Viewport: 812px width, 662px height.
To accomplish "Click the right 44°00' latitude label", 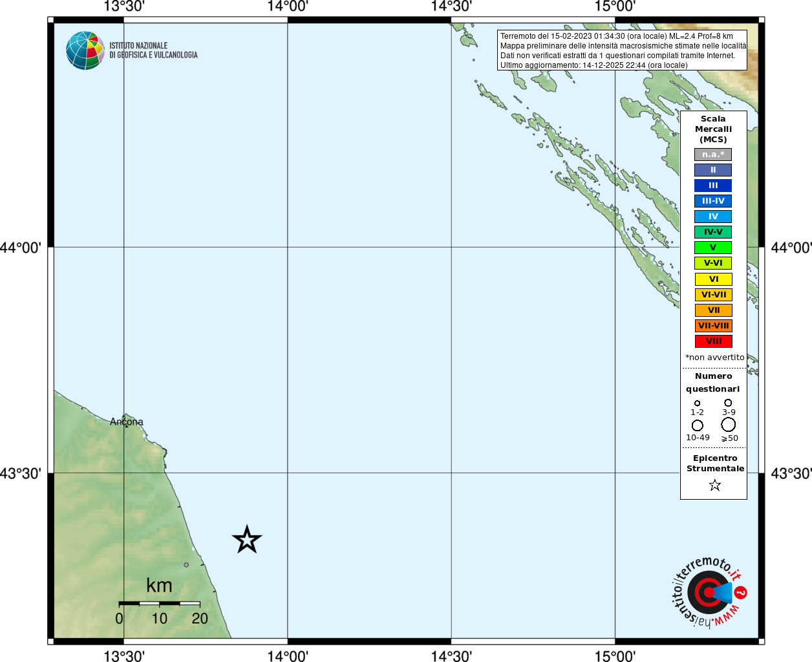I will (x=791, y=248).
